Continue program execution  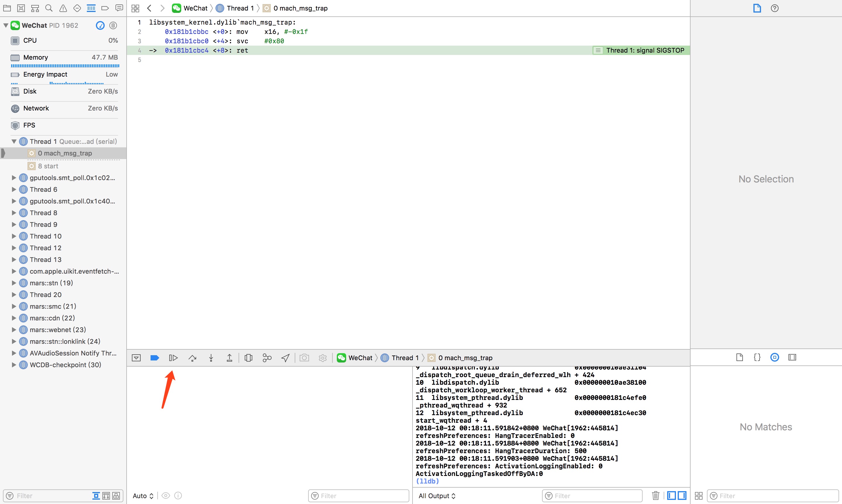pos(173,358)
